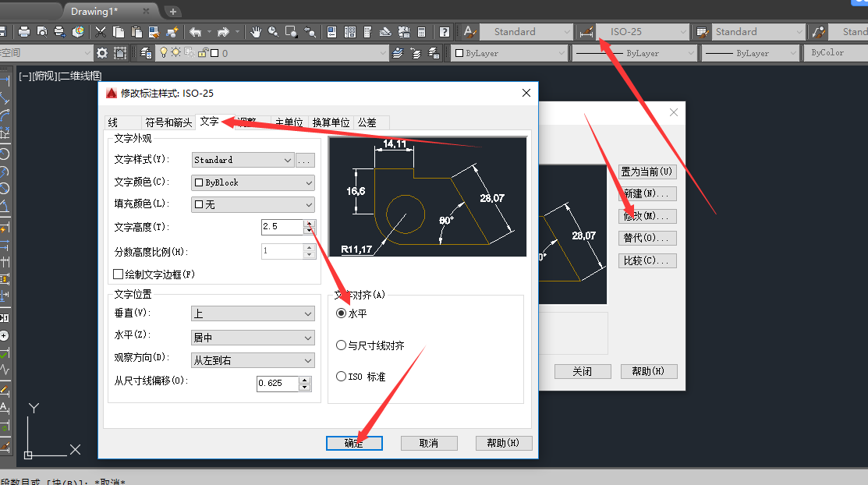Screen dimensions: 868x485
Task: Open a new drawing tab with plus
Action: pyautogui.click(x=172, y=11)
